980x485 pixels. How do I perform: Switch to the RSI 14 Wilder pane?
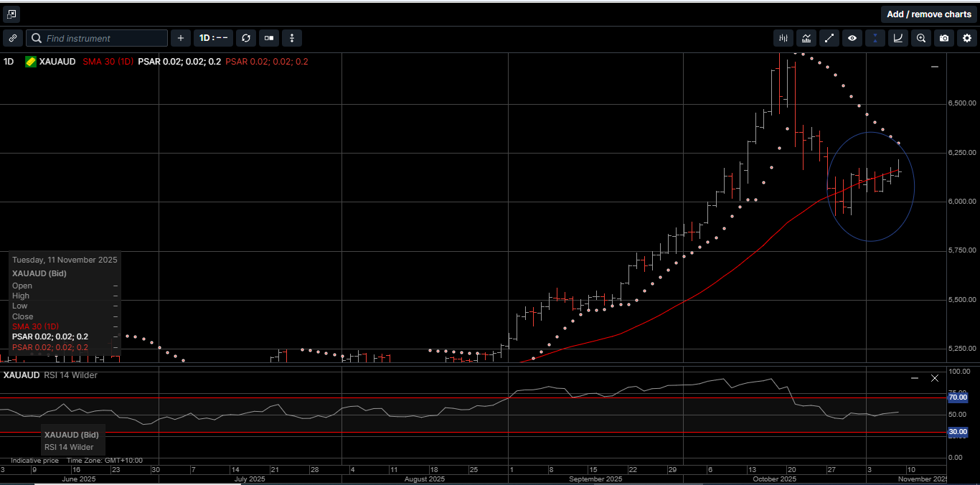22,375
